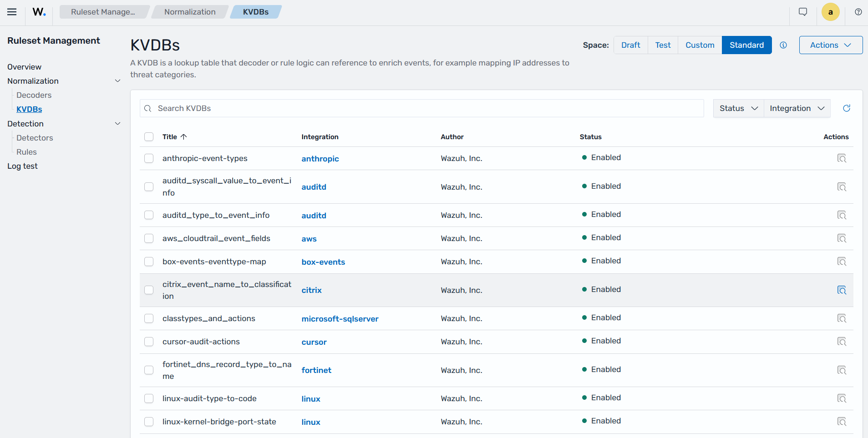Switch to the Test space

[663, 45]
